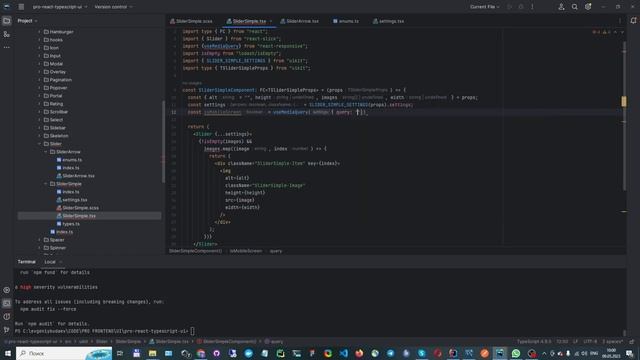Click in the Windows taskbar search box
The image size is (640, 360).
click(64, 353)
